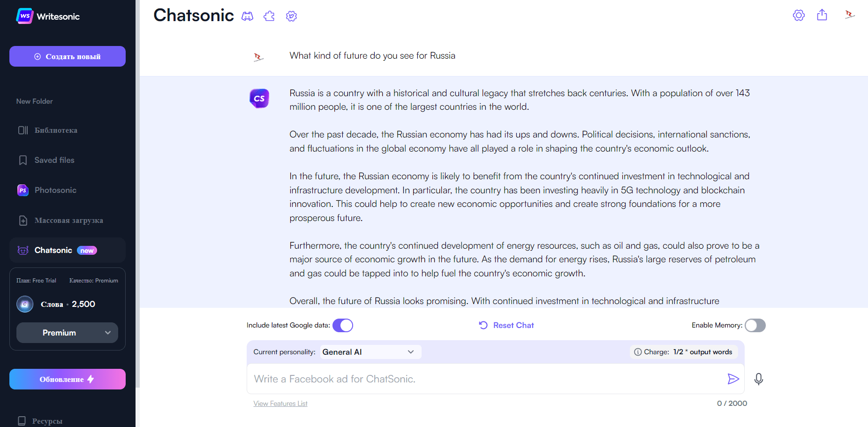Viewport: 868px width, 427px height.
Task: Open View Features List link
Action: pyautogui.click(x=280, y=404)
